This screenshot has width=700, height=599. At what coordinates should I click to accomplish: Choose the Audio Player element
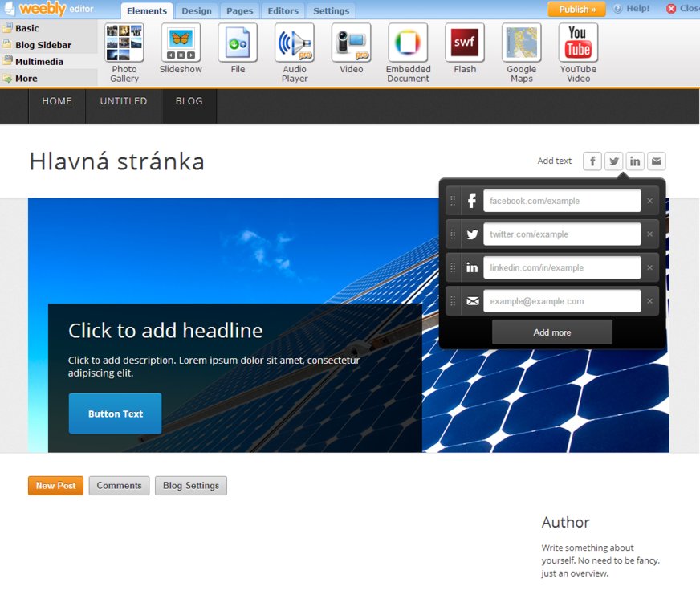tap(295, 43)
